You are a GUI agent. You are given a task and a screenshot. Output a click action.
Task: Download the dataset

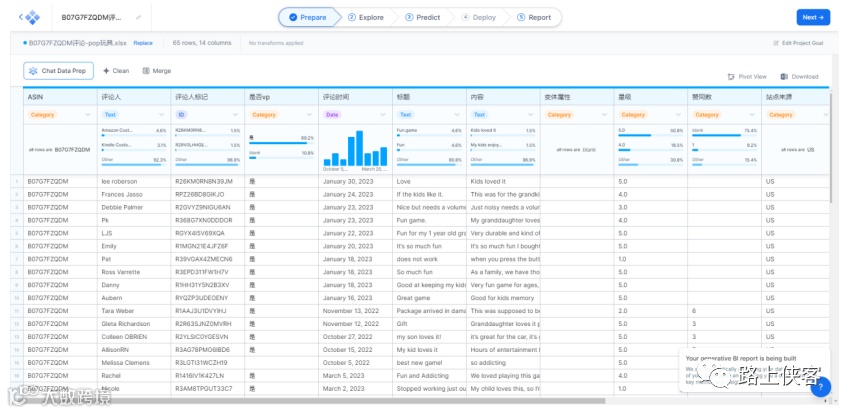[x=799, y=77]
